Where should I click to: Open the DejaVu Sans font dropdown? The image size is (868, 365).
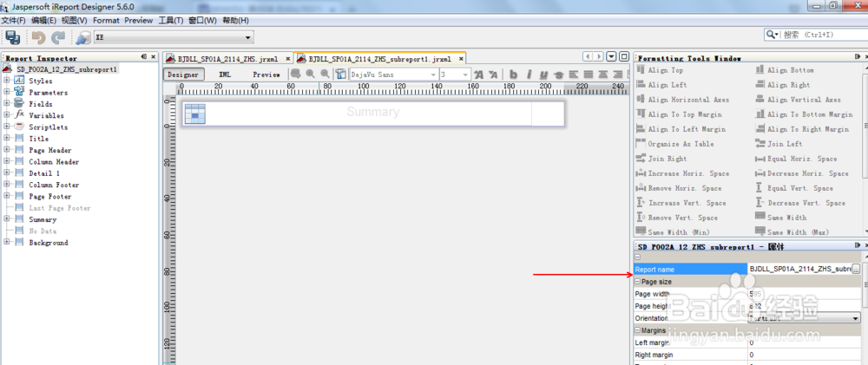pos(393,74)
